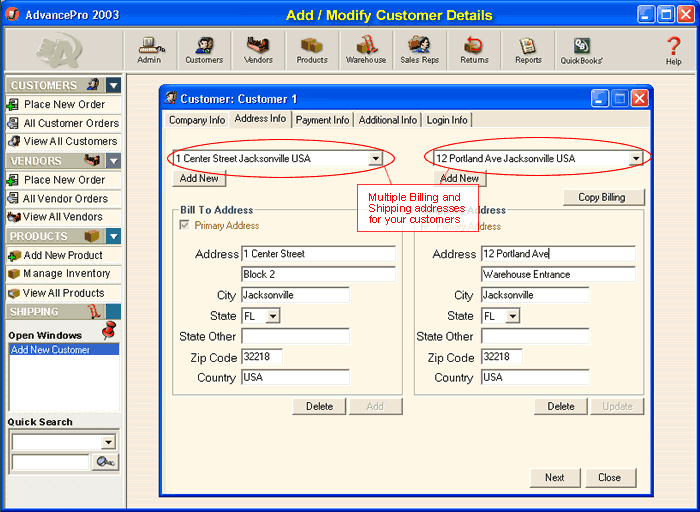Viewport: 700px width, 512px height.
Task: Open the shipping address selector dropdown
Action: point(636,158)
